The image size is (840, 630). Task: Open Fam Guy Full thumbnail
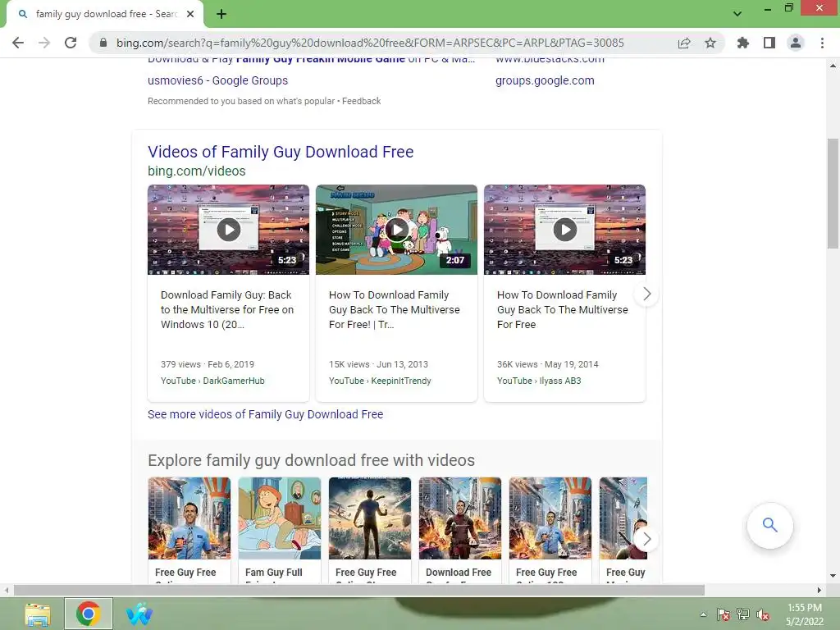click(280, 518)
